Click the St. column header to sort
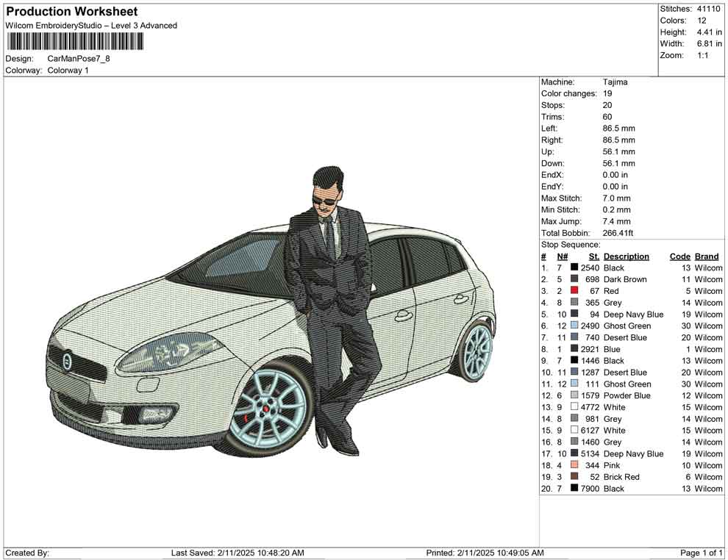 [x=593, y=256]
